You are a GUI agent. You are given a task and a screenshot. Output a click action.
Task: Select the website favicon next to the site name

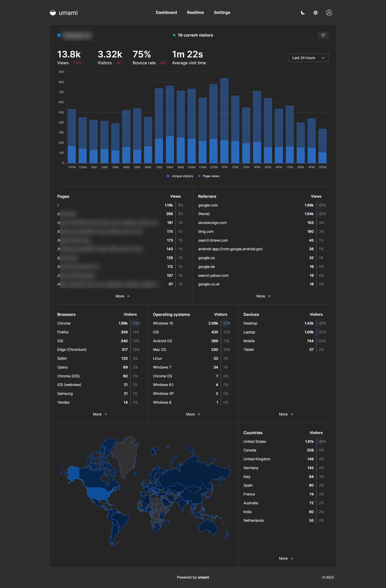(59, 35)
